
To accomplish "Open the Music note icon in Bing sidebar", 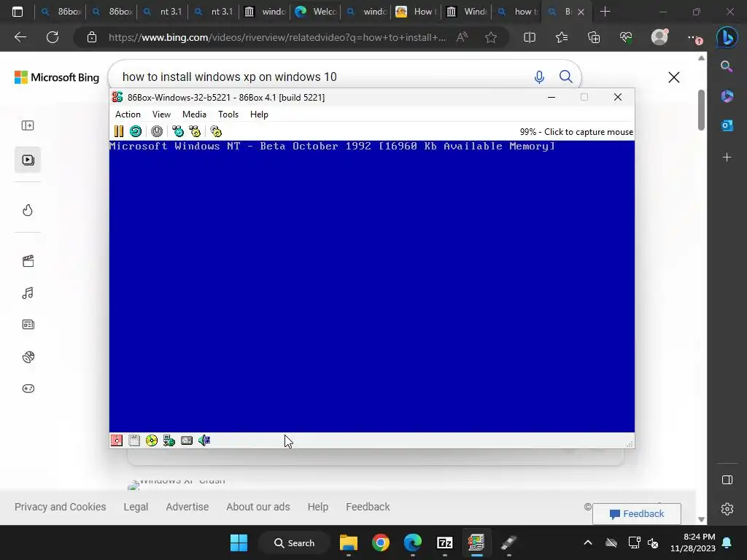I will (28, 293).
